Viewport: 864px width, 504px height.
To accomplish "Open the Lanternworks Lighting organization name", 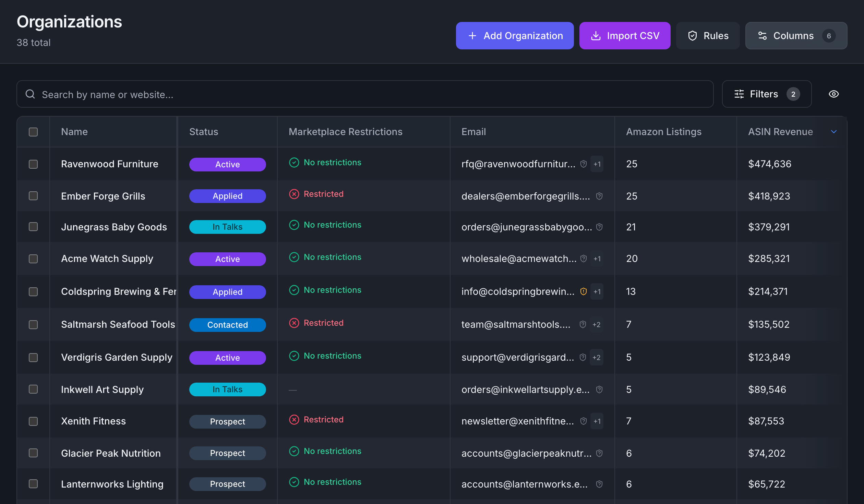I will click(x=112, y=484).
